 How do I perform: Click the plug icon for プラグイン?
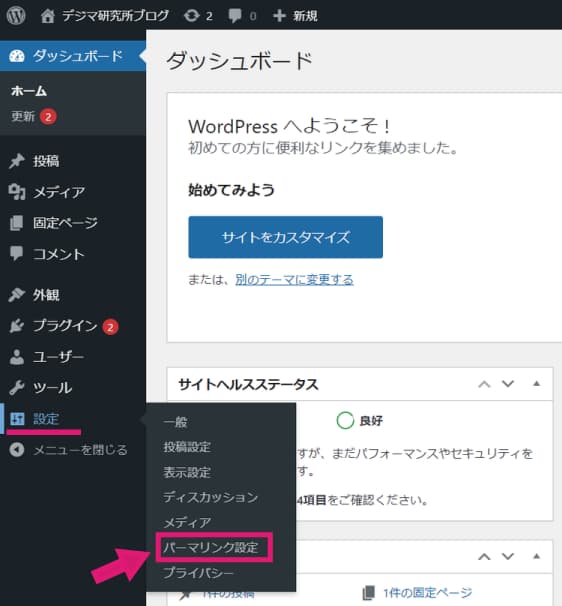click(x=17, y=326)
